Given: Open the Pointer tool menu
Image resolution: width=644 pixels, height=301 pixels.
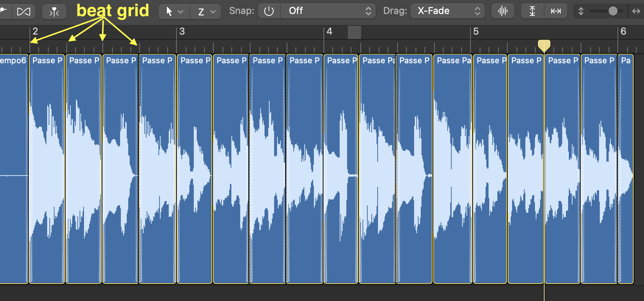Looking at the screenshot, I should pos(174,11).
